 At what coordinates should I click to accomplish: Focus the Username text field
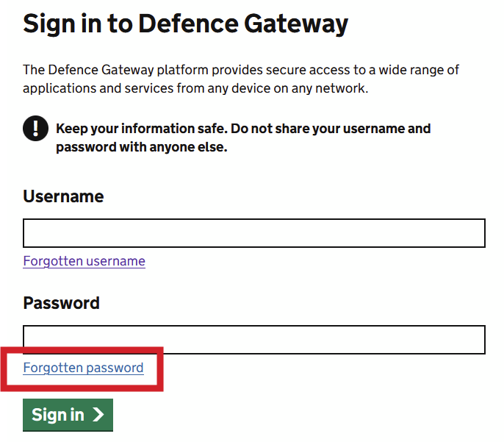coord(253,233)
